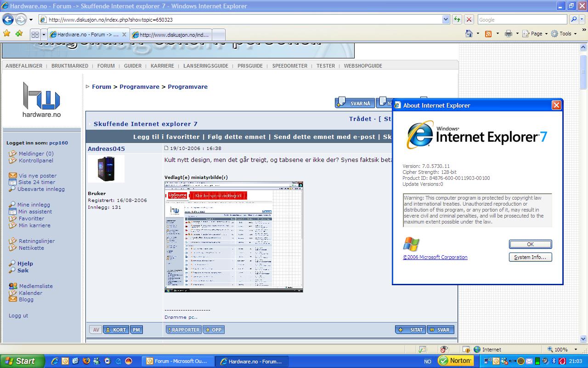Click the PM button under the post
Screen dimensions: 588x368
point(136,330)
